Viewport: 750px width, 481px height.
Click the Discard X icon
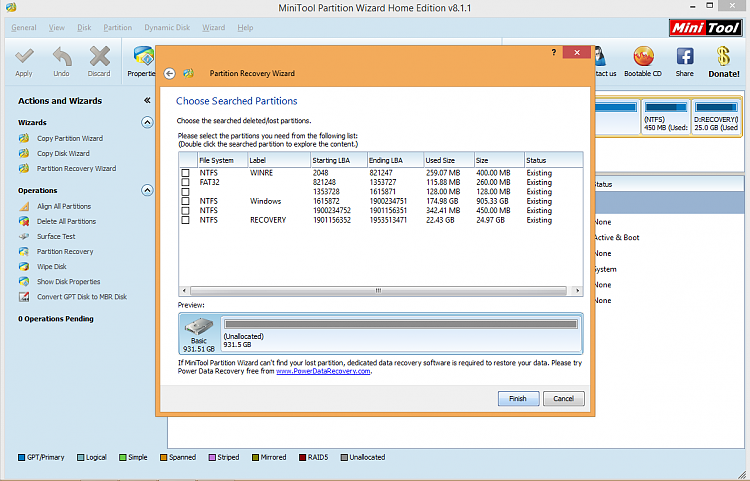tap(99, 56)
